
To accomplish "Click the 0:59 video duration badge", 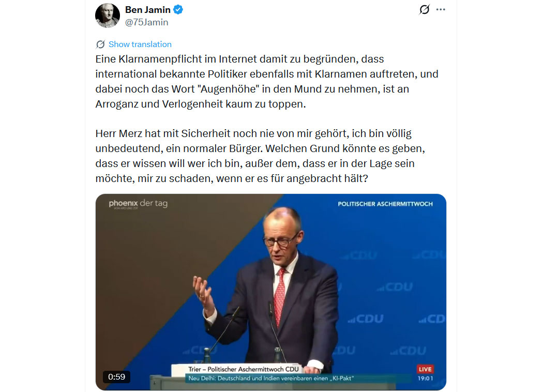I will (116, 377).
